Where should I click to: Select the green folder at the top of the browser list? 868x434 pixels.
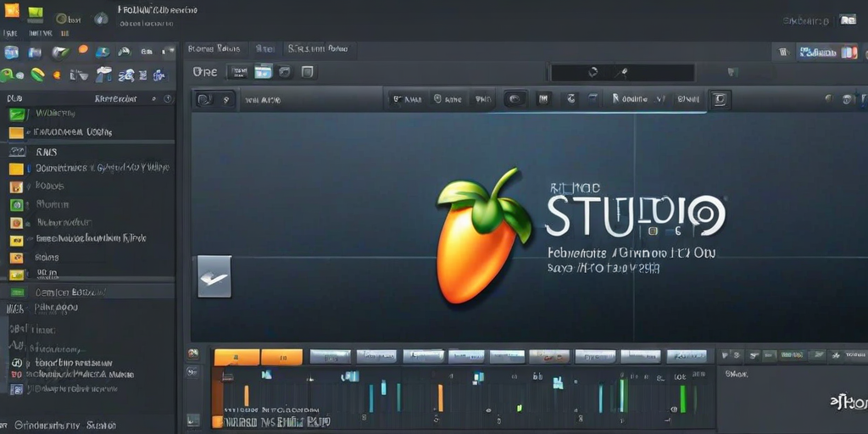coord(17,114)
